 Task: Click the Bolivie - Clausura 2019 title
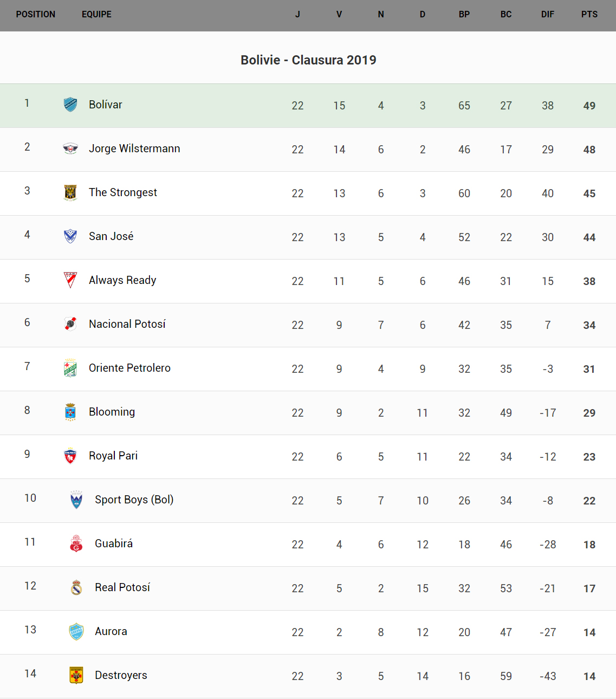308,60
